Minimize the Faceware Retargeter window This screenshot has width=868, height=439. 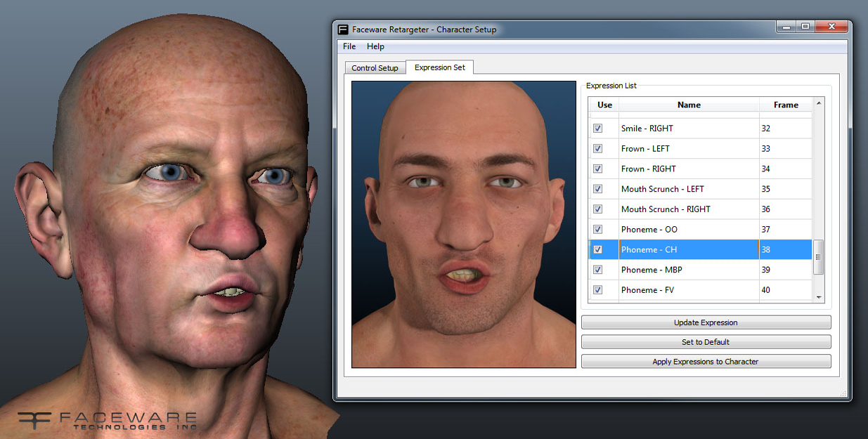pos(786,27)
